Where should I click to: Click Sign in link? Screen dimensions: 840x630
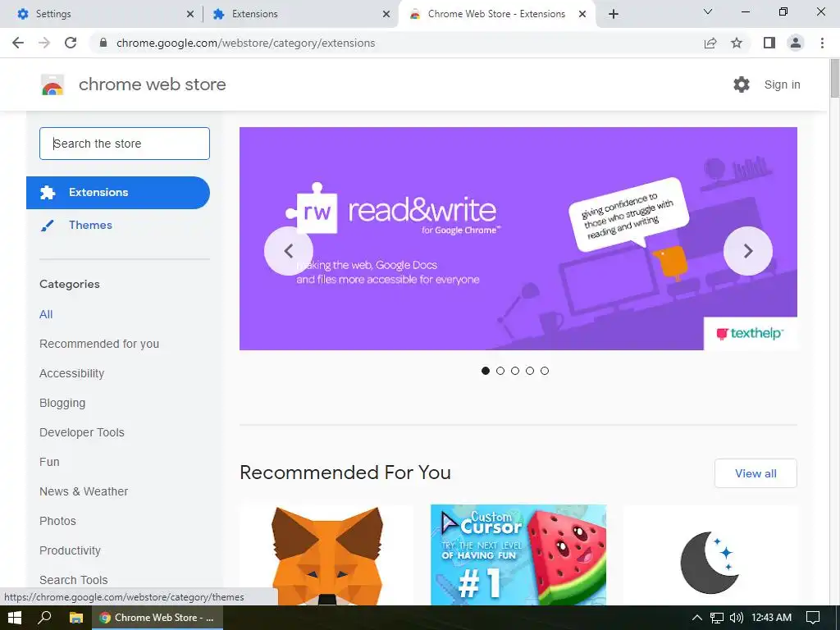click(x=782, y=84)
